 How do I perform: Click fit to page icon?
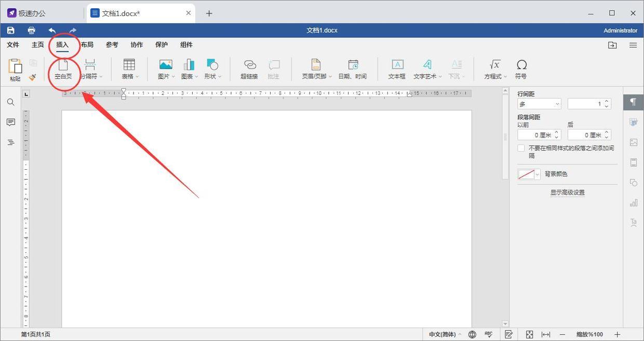[529, 334]
